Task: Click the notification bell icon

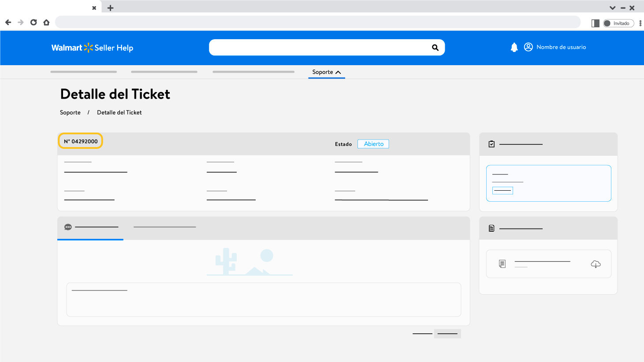Action: coord(514,48)
